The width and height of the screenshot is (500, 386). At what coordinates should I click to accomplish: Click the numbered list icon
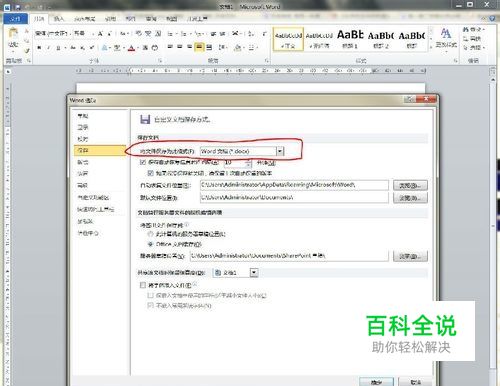click(x=183, y=34)
